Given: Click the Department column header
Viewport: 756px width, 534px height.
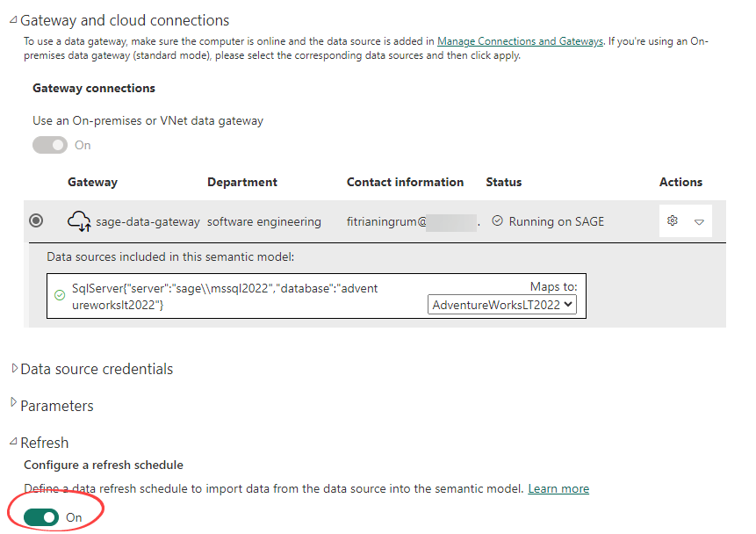Looking at the screenshot, I should tap(242, 183).
